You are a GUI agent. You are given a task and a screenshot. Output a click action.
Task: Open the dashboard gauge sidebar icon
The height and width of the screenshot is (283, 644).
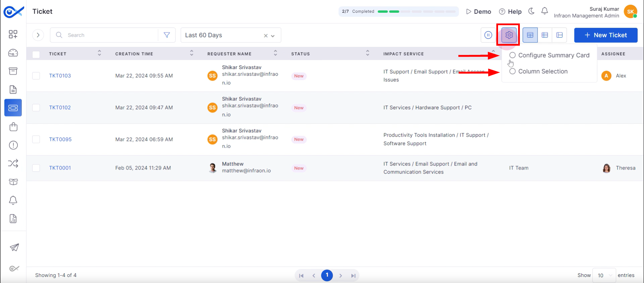tap(13, 53)
